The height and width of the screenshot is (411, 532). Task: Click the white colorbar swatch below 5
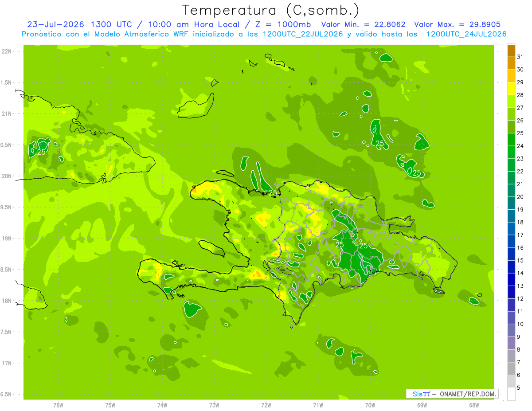click(x=511, y=394)
